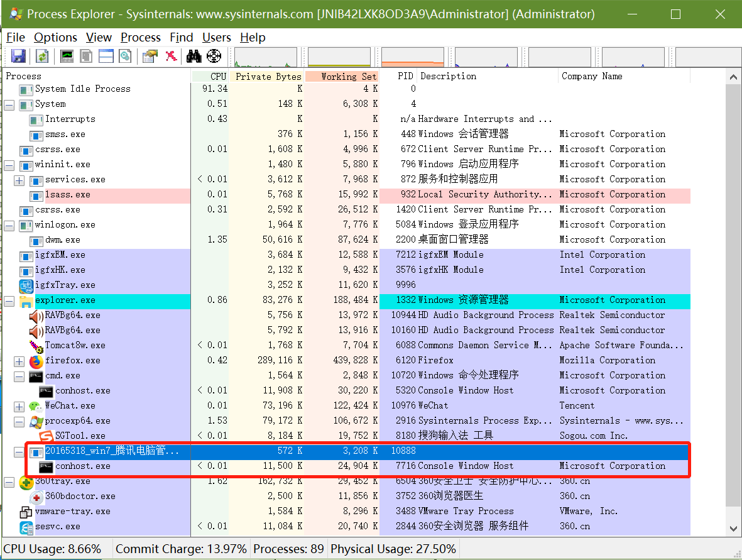This screenshot has width=742, height=560.
Task: Collapse the cmd.exe tree node
Action: (19, 377)
